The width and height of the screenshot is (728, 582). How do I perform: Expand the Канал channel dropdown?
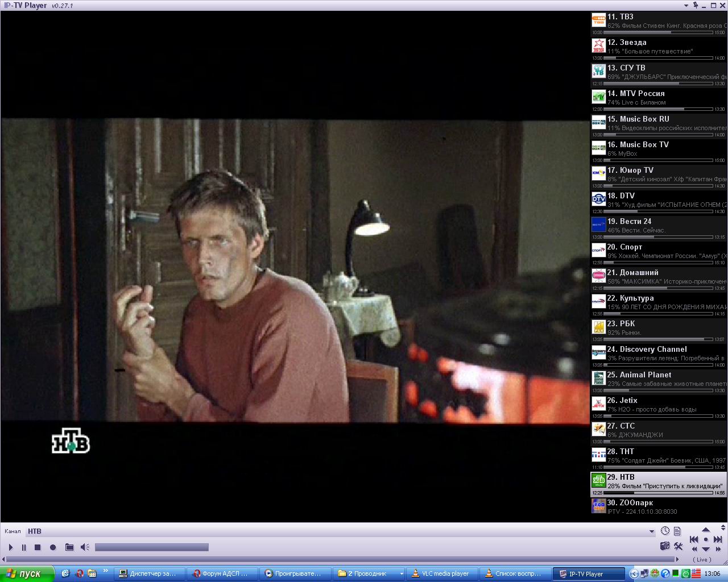tap(651, 531)
